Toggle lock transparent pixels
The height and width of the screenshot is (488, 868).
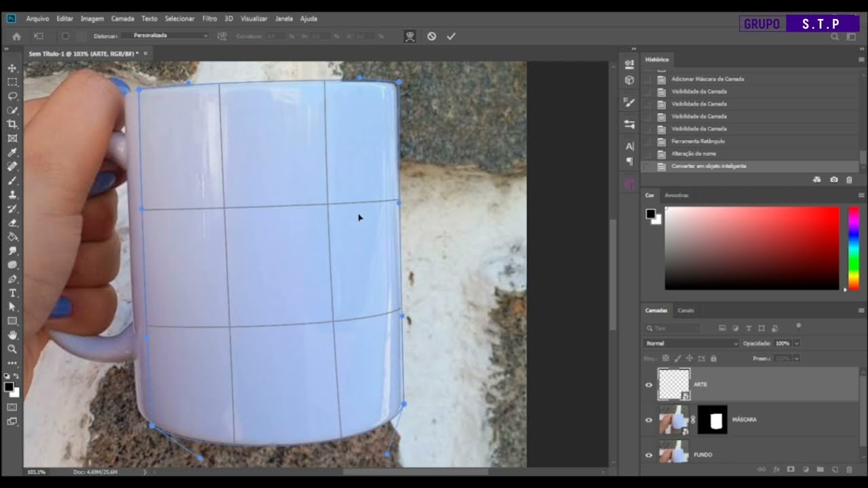[665, 358]
